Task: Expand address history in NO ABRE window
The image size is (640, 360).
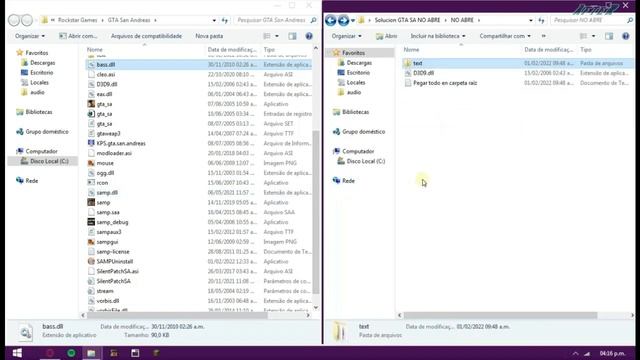Action: point(531,20)
